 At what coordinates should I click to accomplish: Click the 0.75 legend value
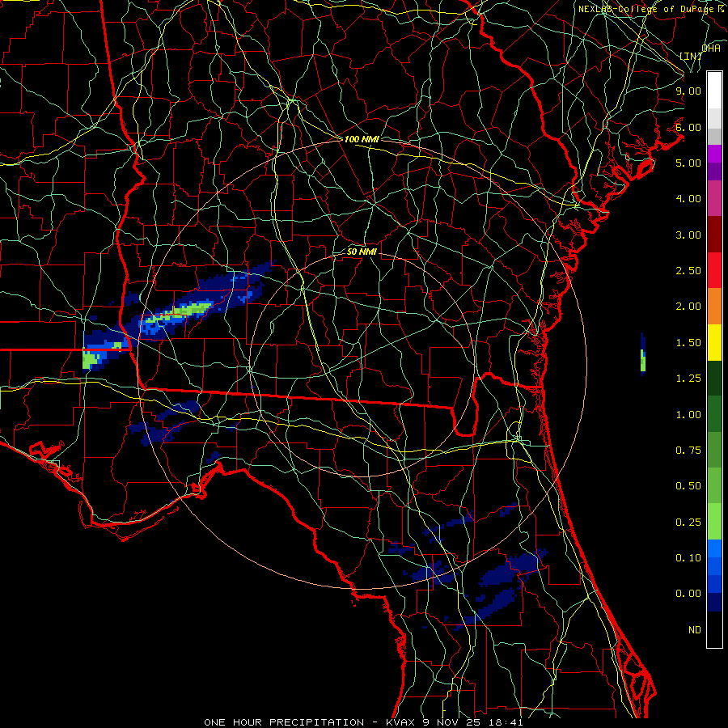click(688, 451)
